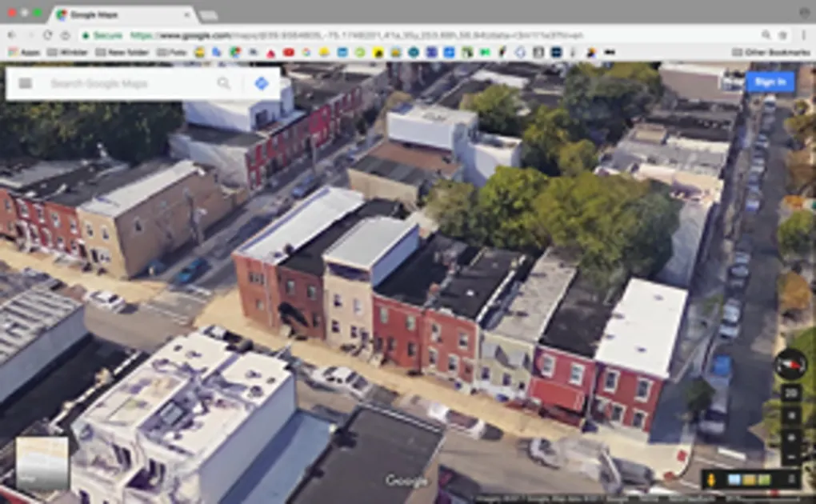Click the browser address bar URL
Image resolution: width=816 pixels, height=504 pixels.
point(360,35)
